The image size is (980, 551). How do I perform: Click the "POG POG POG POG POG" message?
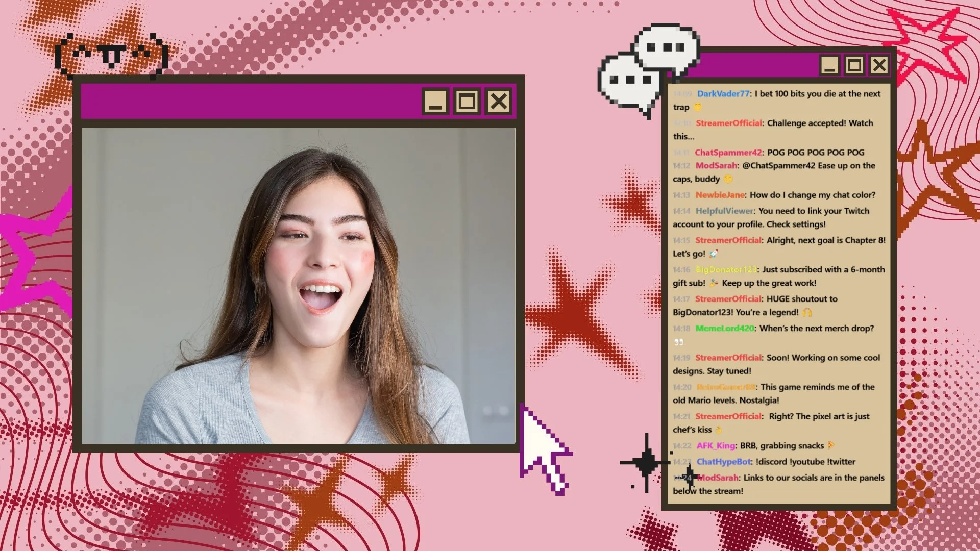[816, 152]
